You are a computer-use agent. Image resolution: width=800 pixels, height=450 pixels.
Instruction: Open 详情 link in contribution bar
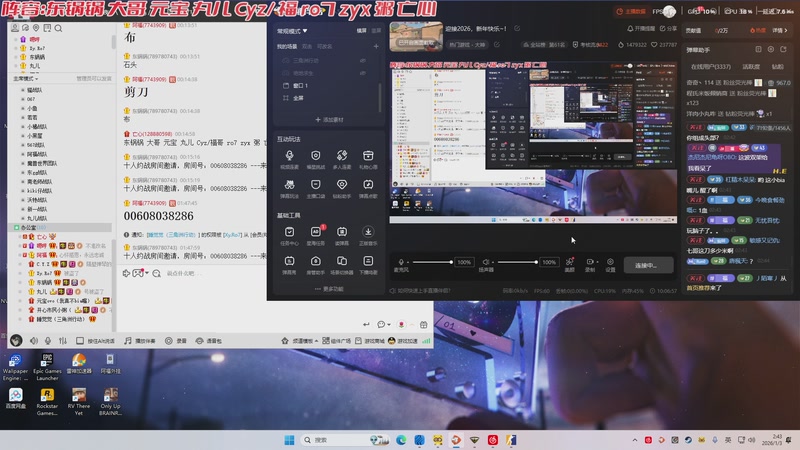tap(780, 31)
